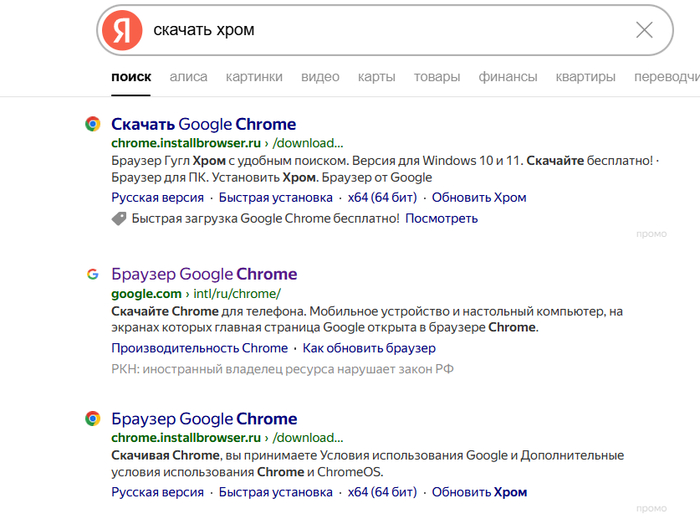
Task: Open the карты tab
Action: point(376,77)
